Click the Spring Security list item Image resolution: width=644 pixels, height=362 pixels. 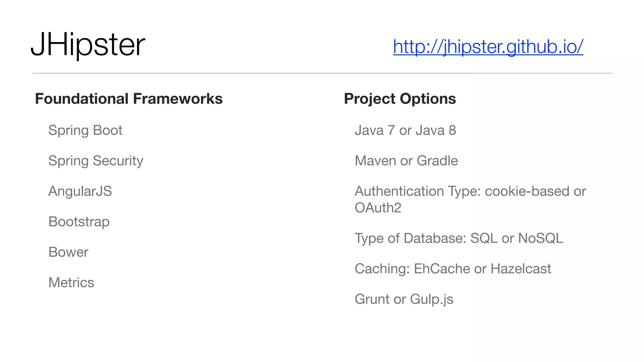[96, 161]
